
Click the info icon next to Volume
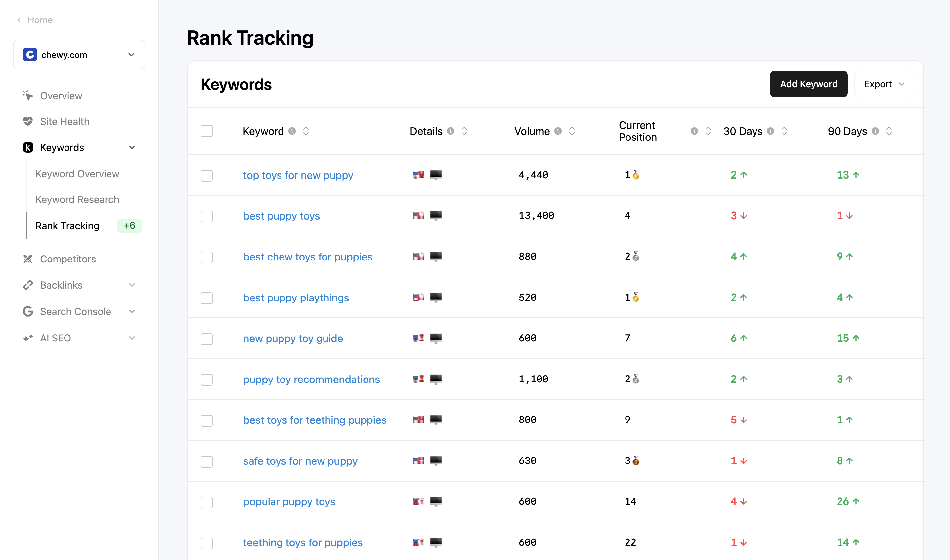(558, 131)
